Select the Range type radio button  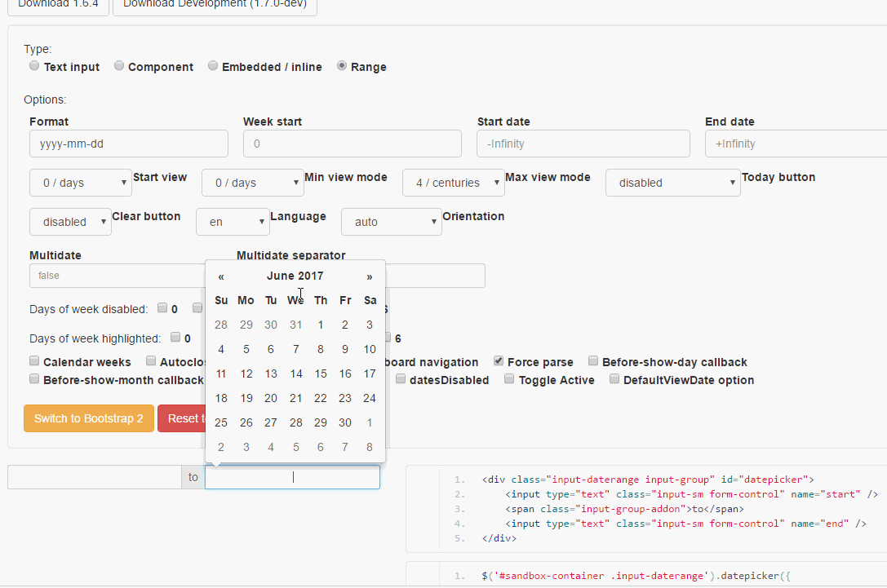(342, 66)
